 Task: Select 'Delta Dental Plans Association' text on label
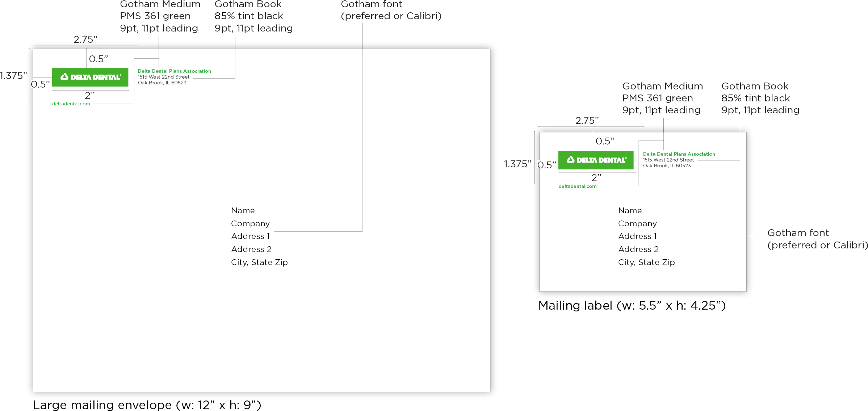pos(679,154)
